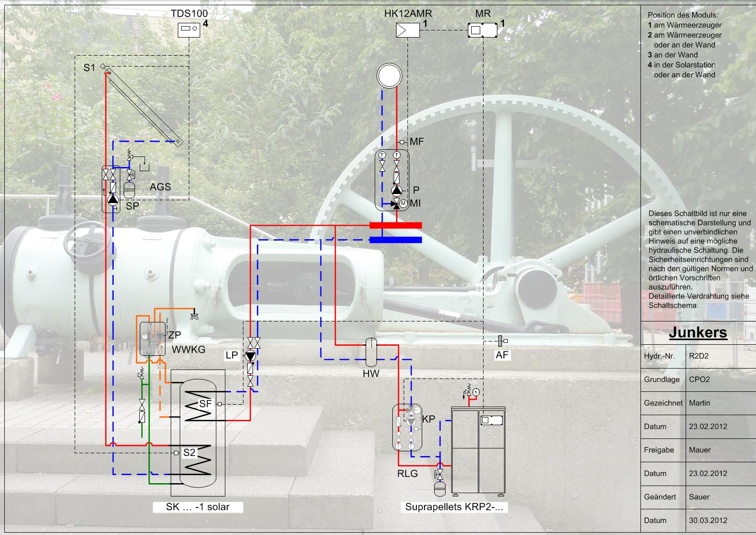756x535 pixels.
Task: Select the Hydr.-Nr. value R2D2
Action: coord(698,356)
